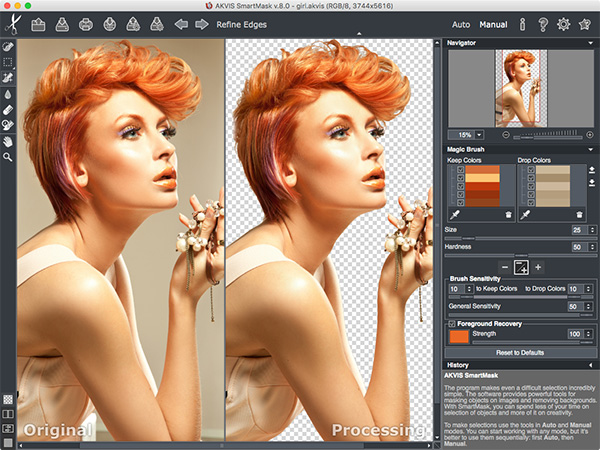Toggle the Foreground Recovery checkbox
600x450 pixels.
point(452,323)
